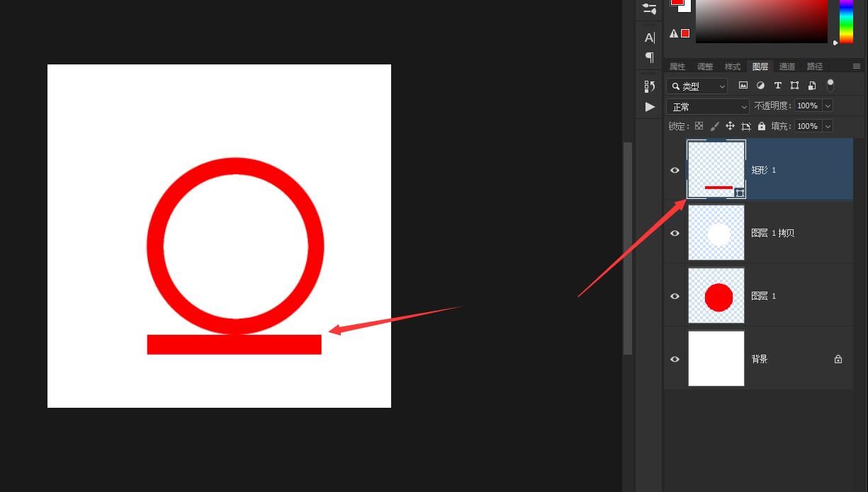Switch to the 样式 tab
The height and width of the screenshot is (492, 868).
click(733, 67)
